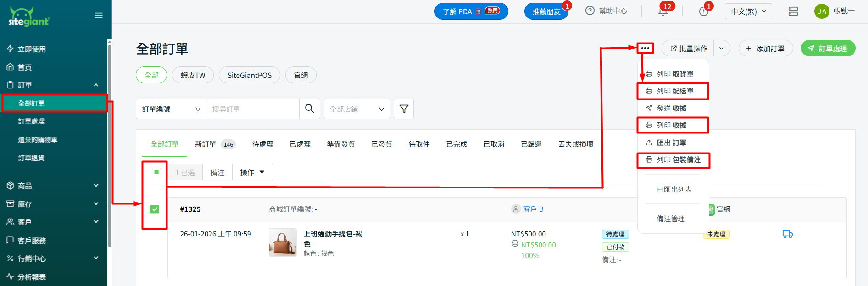
Task: Click the hamburger menu icon in sidebar header
Action: 98,16
